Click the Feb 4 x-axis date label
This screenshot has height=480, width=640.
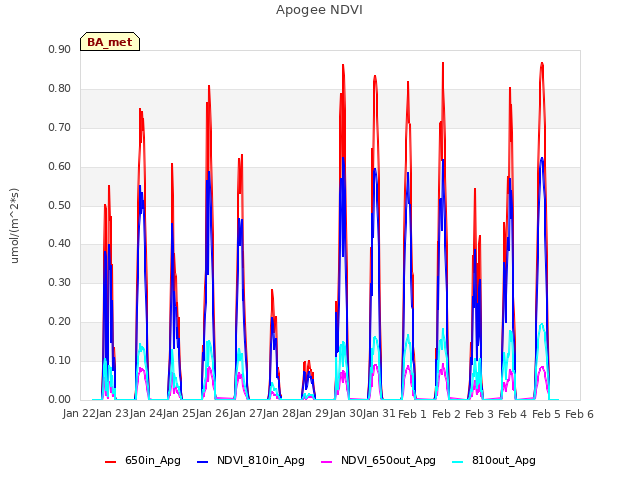pyautogui.click(x=513, y=414)
